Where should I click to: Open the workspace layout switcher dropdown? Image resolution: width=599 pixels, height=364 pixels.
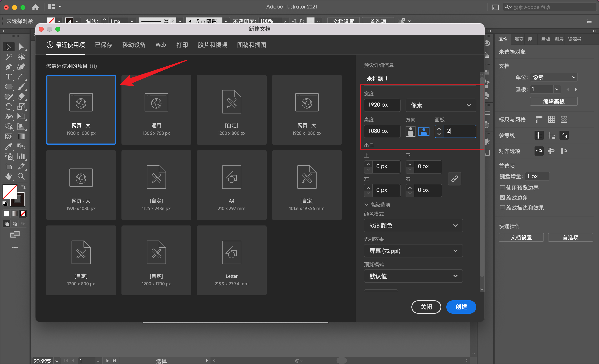(55, 7)
